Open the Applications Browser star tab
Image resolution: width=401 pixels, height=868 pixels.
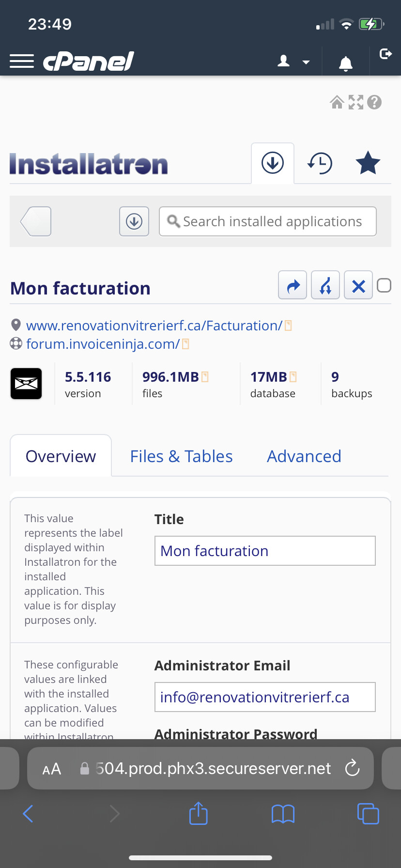tap(368, 163)
